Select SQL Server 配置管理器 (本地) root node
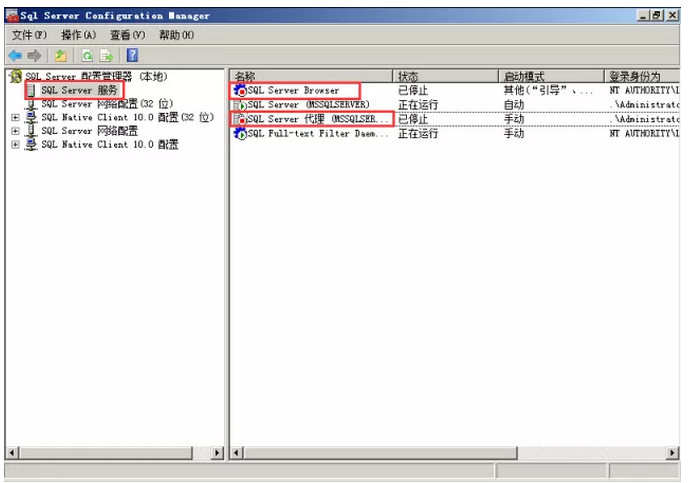 click(96, 77)
